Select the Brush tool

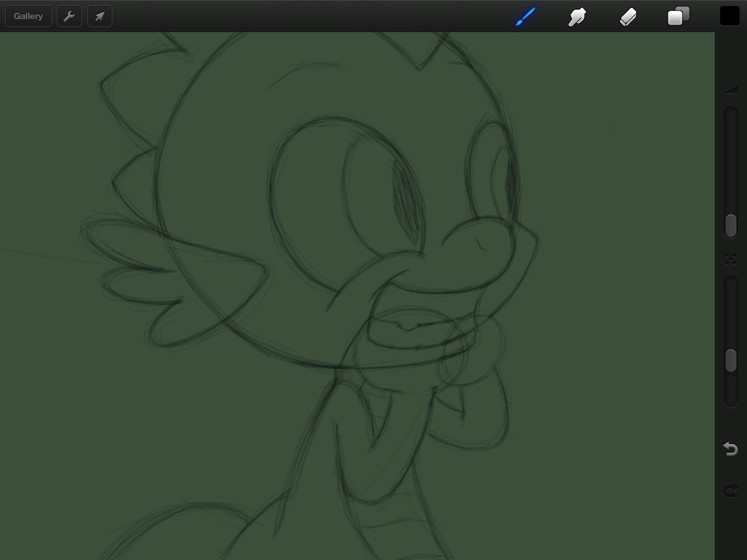point(525,16)
